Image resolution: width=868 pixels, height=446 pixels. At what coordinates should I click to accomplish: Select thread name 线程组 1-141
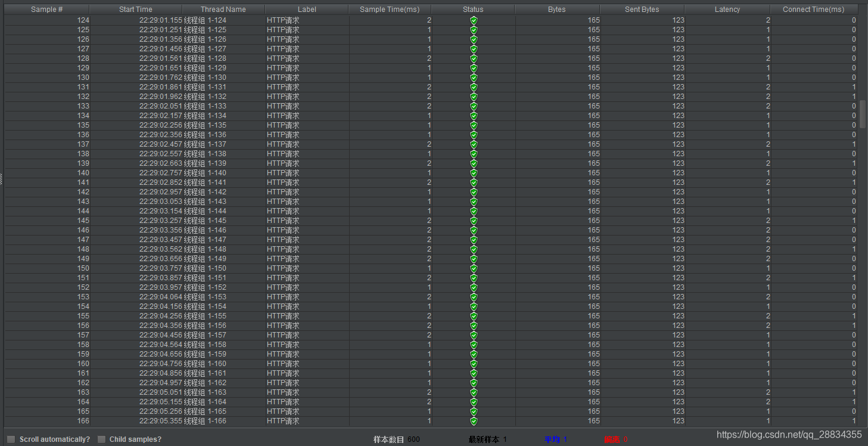pyautogui.click(x=206, y=182)
